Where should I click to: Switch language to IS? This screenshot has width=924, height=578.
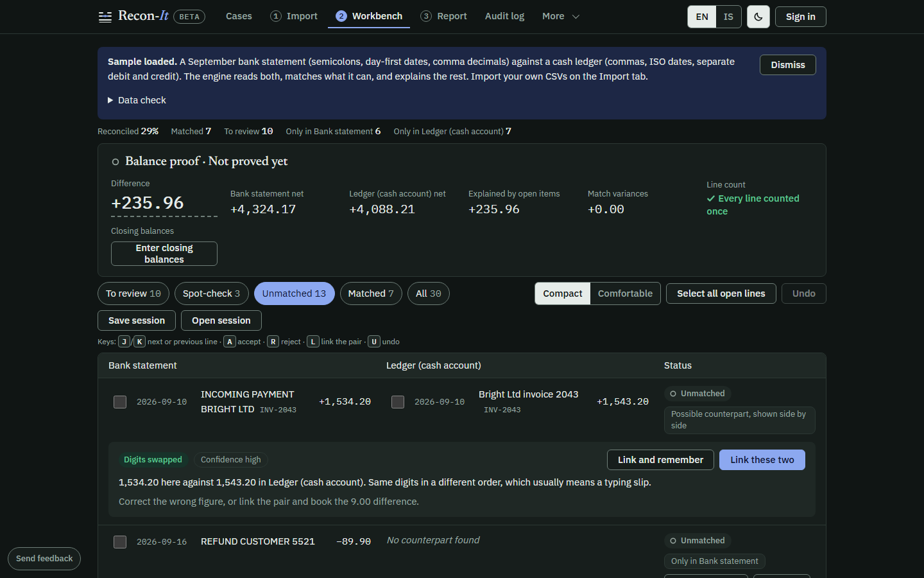pyautogui.click(x=728, y=17)
